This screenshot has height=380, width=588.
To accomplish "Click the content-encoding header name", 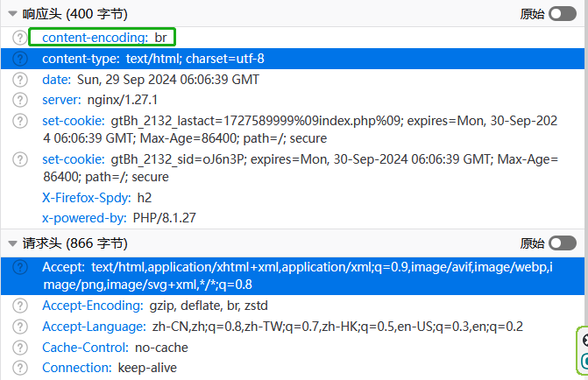I will point(94,37).
